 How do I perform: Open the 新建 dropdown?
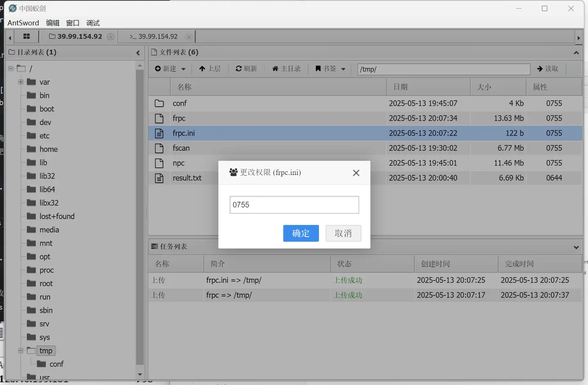pos(170,69)
